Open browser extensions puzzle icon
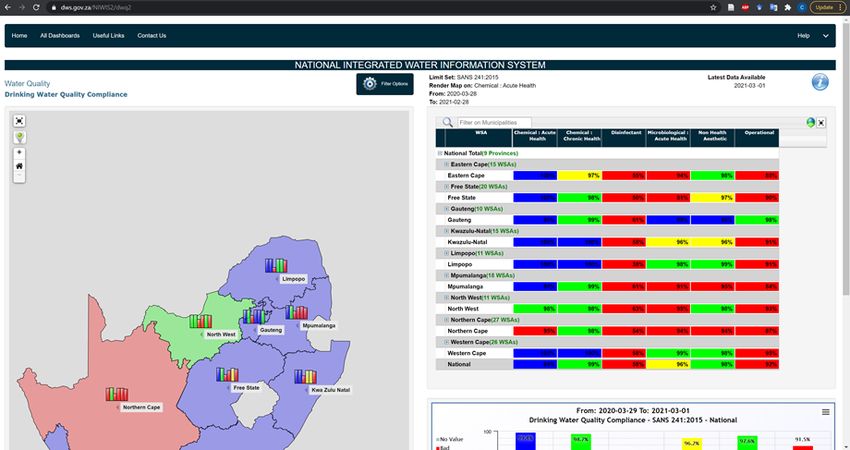This screenshot has height=450, width=850. (x=788, y=7)
